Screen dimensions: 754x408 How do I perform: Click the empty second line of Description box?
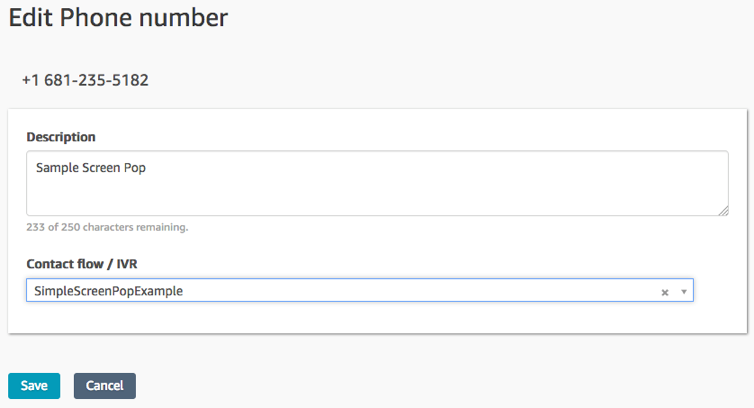click(377, 190)
